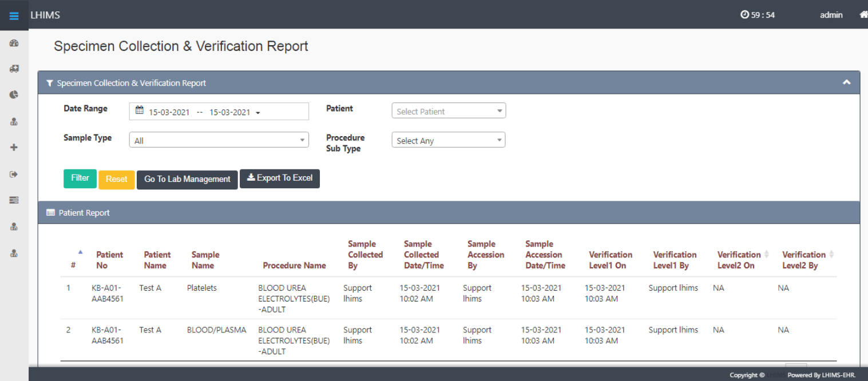Click the plus icon in sidebar
Image resolution: width=868 pixels, height=381 pixels.
click(x=14, y=148)
